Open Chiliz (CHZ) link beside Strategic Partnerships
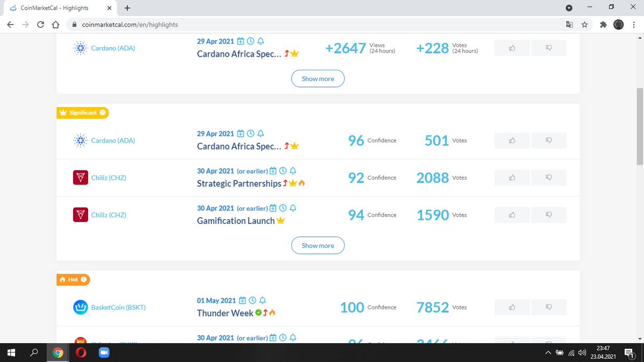The image size is (644, 362). [x=108, y=178]
